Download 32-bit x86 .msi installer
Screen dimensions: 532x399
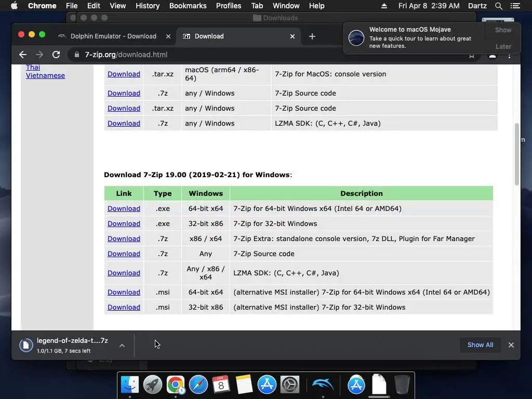click(x=124, y=308)
